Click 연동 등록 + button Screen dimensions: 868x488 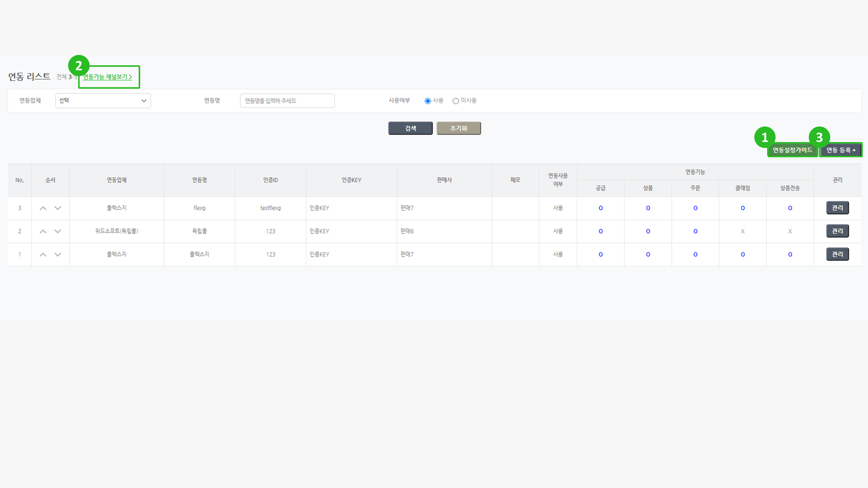(x=840, y=150)
